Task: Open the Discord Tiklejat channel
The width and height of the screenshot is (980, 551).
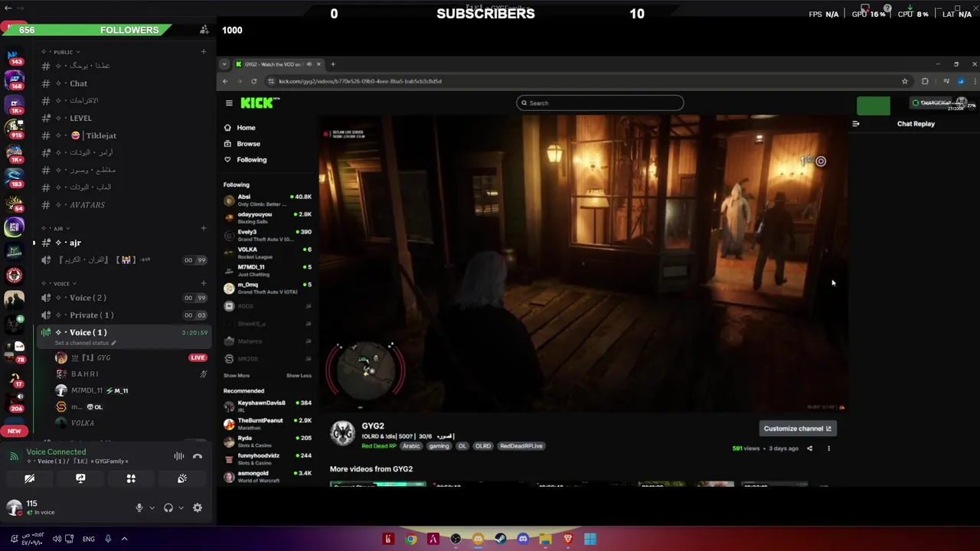Action: pyautogui.click(x=122, y=135)
